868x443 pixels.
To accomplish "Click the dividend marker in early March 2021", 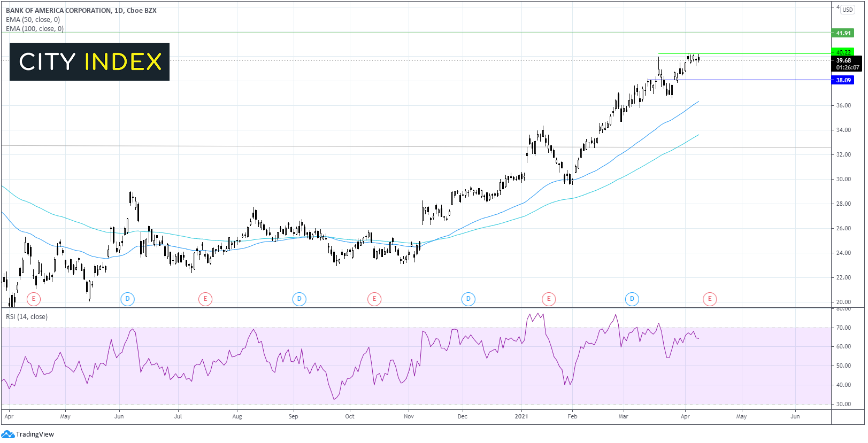I will 632,299.
